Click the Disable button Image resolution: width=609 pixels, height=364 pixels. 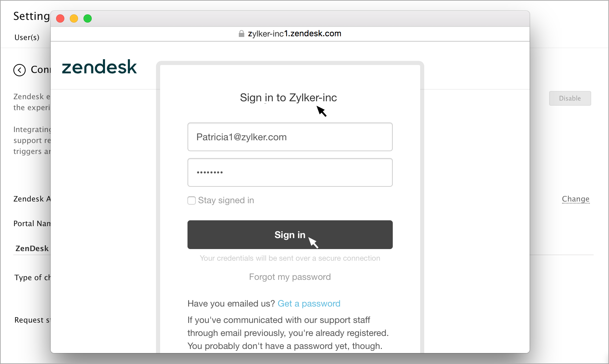click(570, 99)
